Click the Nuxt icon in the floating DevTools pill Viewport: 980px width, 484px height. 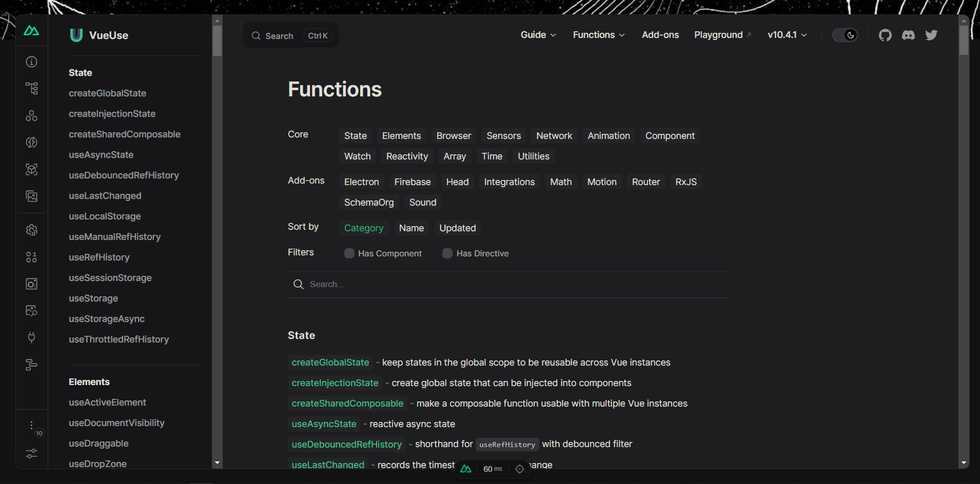coord(466,469)
